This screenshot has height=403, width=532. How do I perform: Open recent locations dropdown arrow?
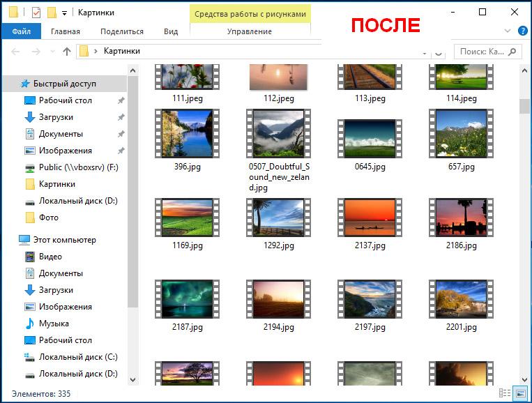coord(52,52)
